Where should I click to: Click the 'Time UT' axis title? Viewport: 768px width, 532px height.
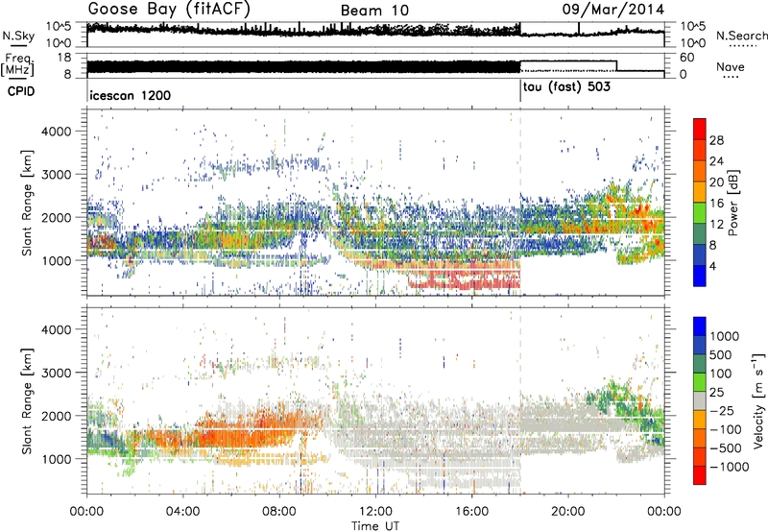[375, 526]
